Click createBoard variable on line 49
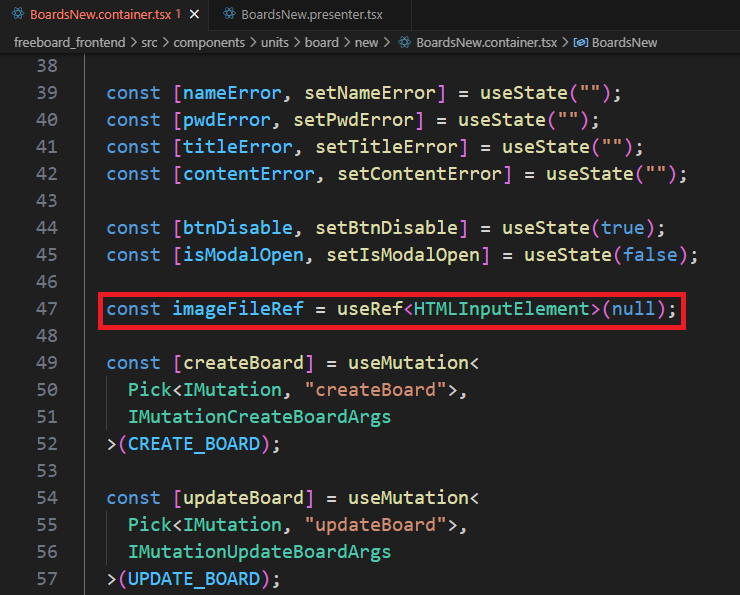This screenshot has height=595, width=740. tap(243, 362)
